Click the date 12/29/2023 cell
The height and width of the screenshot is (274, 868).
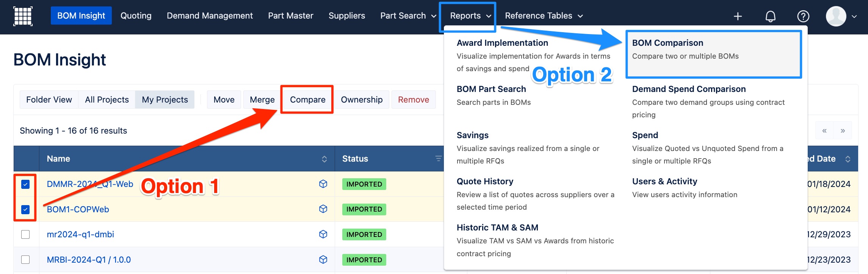[x=829, y=234]
